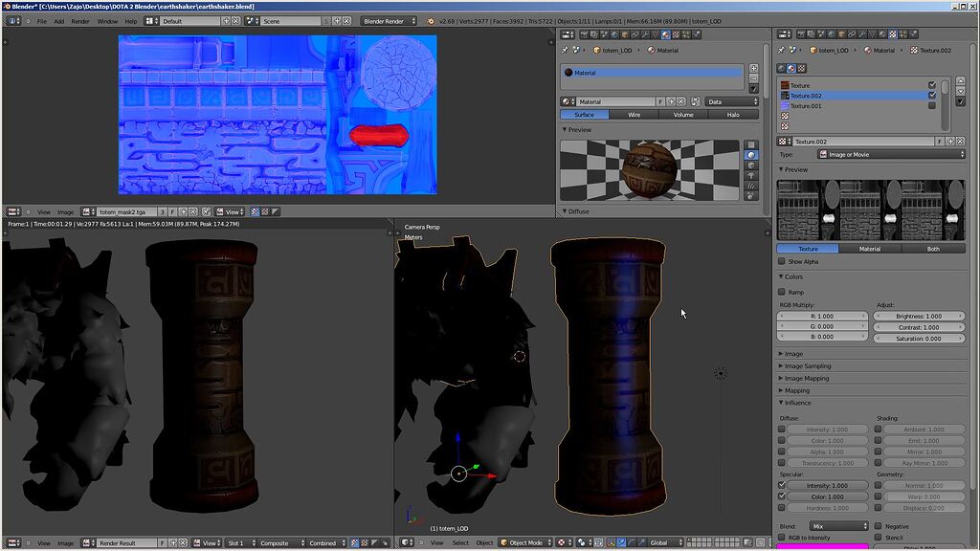Open the Data link dropdown

(x=732, y=101)
